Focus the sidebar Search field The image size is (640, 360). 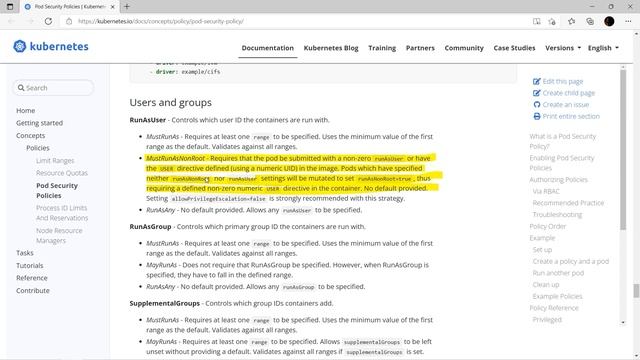click(x=53, y=88)
